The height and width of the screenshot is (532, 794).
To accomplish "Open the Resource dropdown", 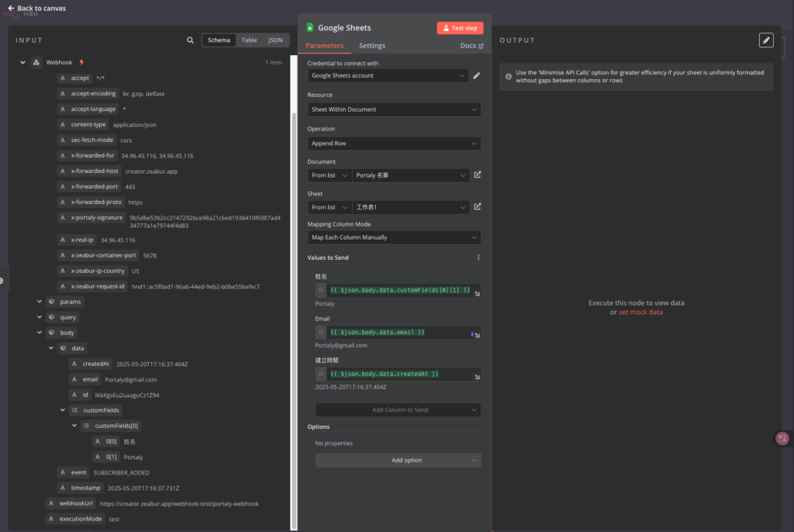I will 394,109.
